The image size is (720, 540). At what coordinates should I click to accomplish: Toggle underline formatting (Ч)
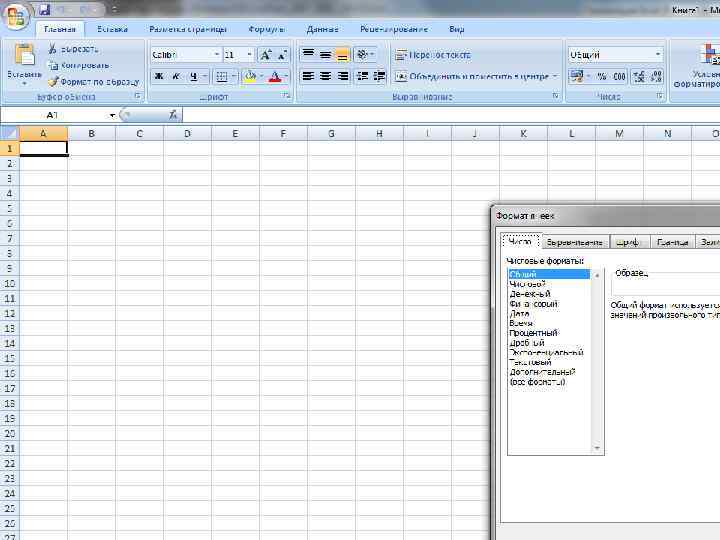pos(193,76)
